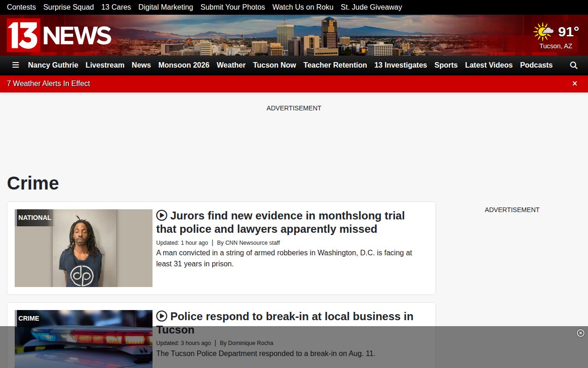Open Submit Your Photos
This screenshot has height=368, width=588.
pos(233,7)
